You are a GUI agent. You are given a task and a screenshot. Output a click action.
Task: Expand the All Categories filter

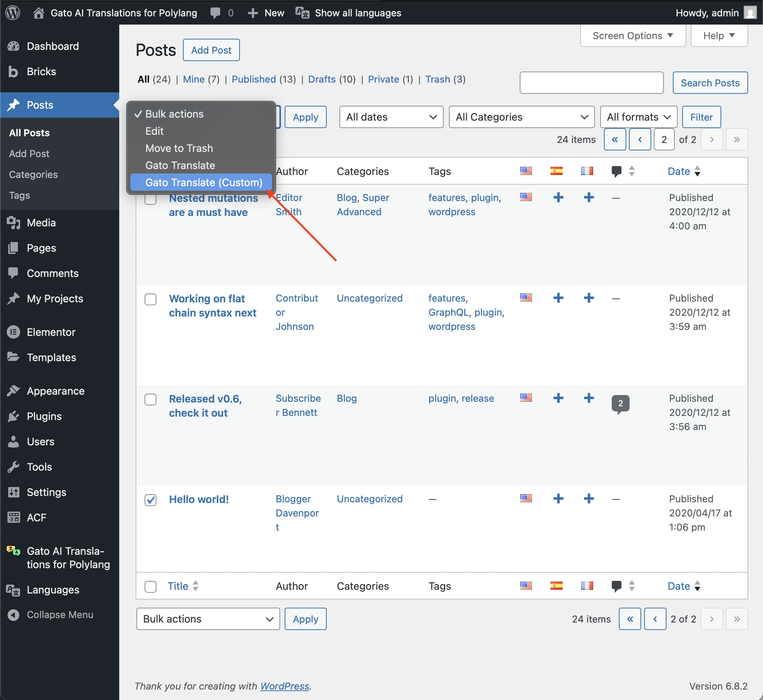tap(521, 117)
